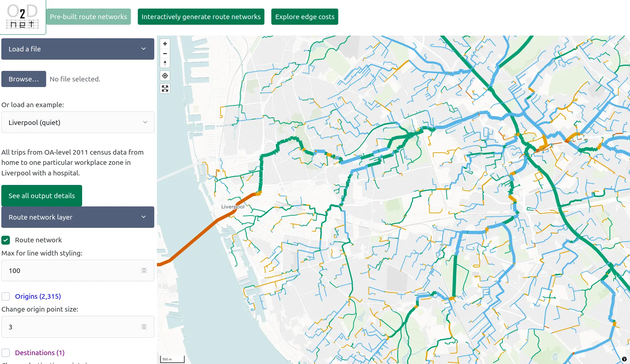630x364 pixels.
Task: Click See all output details
Action: click(x=42, y=196)
